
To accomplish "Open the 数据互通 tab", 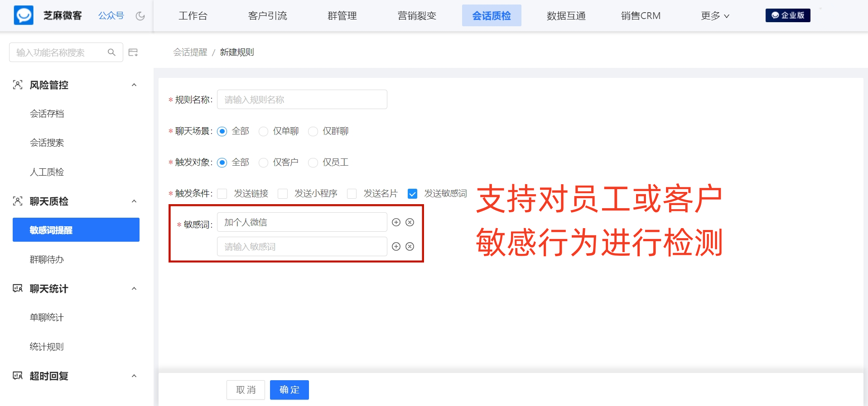I will pyautogui.click(x=566, y=16).
